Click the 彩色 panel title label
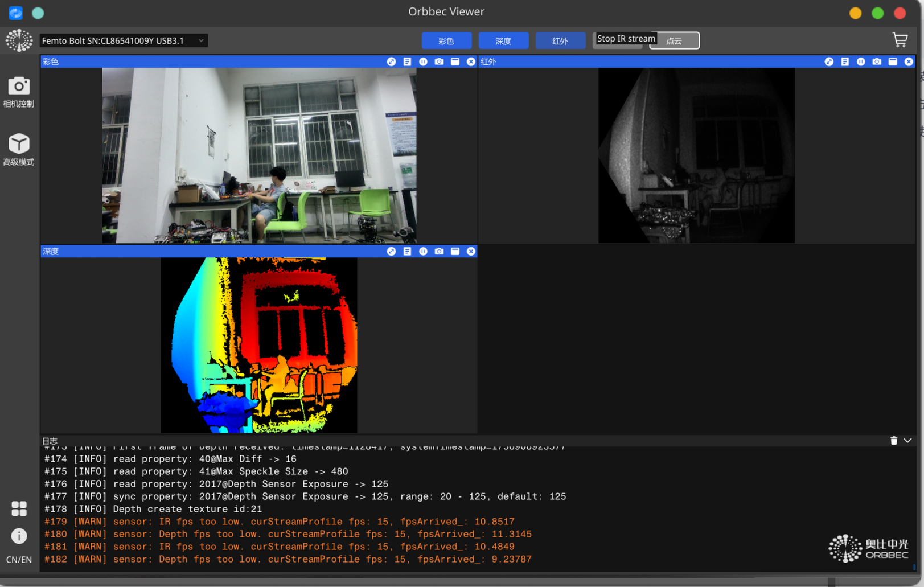The width and height of the screenshot is (924, 587). tap(51, 61)
